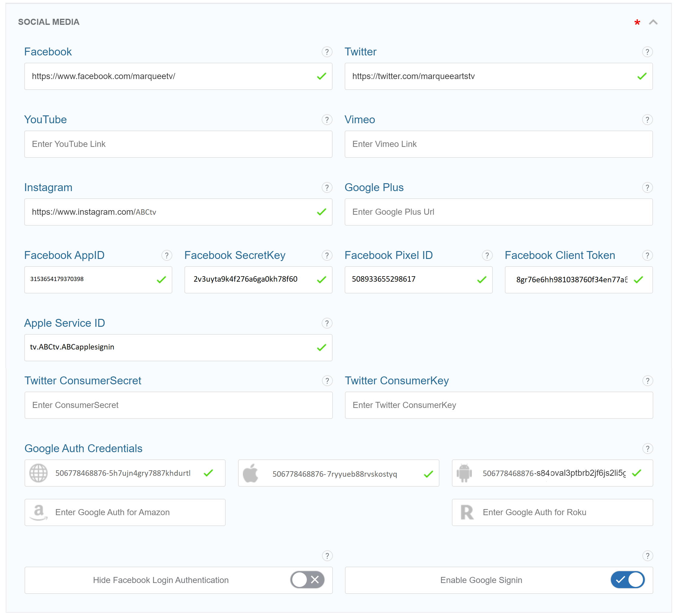
Task: Show help for Twitter ConsumerKey
Action: (648, 381)
